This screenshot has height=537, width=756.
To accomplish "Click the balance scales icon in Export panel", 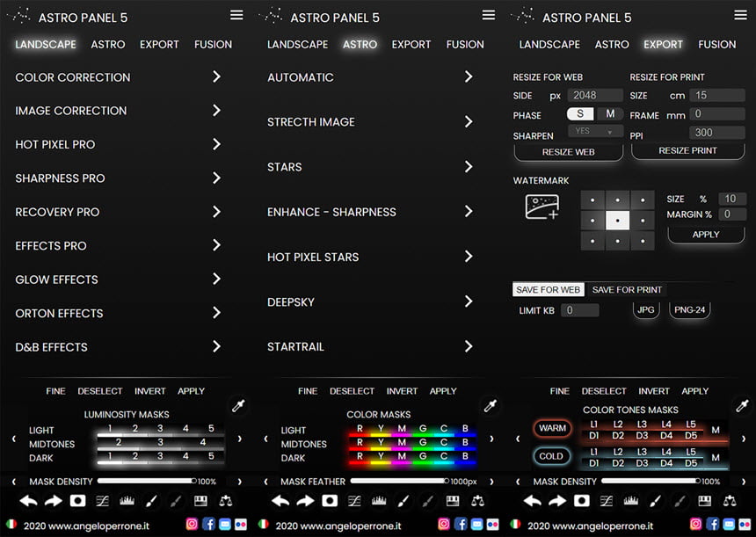I will pos(730,501).
